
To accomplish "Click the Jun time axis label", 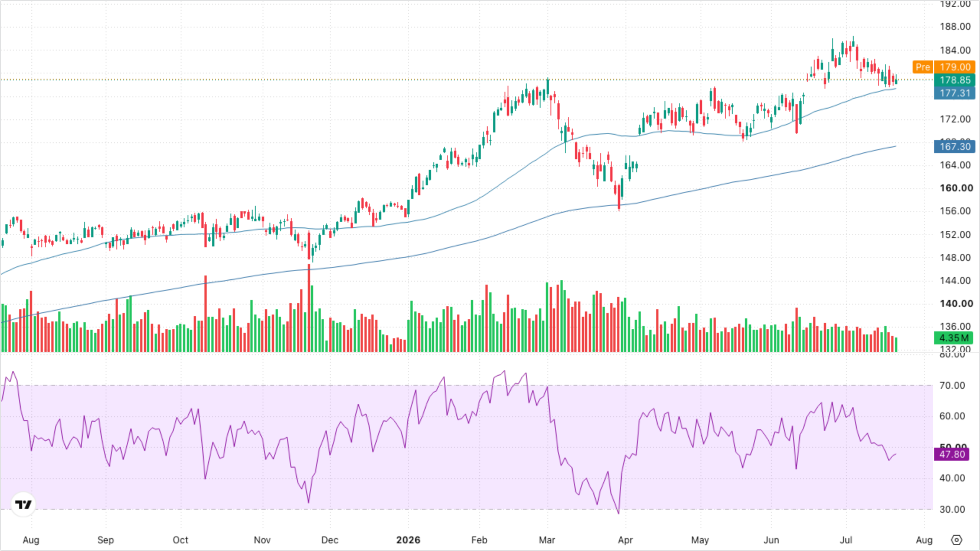I will point(771,540).
